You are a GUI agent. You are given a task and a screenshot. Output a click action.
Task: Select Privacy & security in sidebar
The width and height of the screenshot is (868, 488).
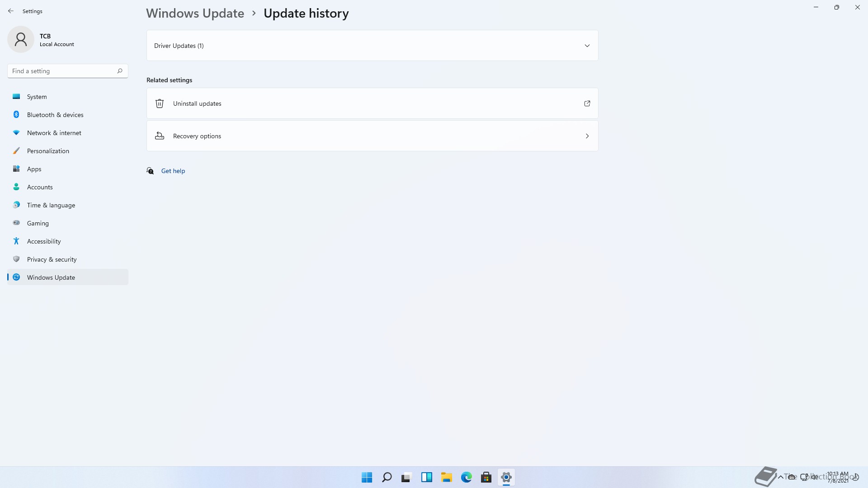point(68,259)
